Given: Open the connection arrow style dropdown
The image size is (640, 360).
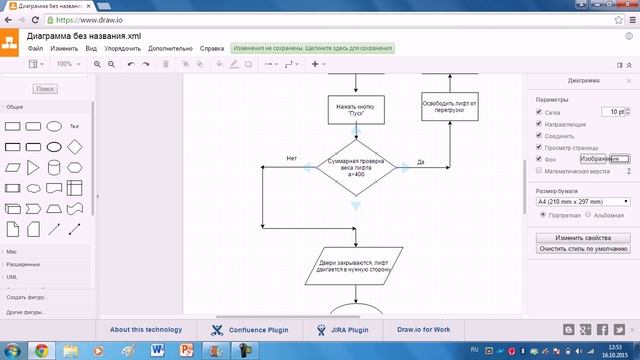Looking at the screenshot, I should [x=271, y=64].
